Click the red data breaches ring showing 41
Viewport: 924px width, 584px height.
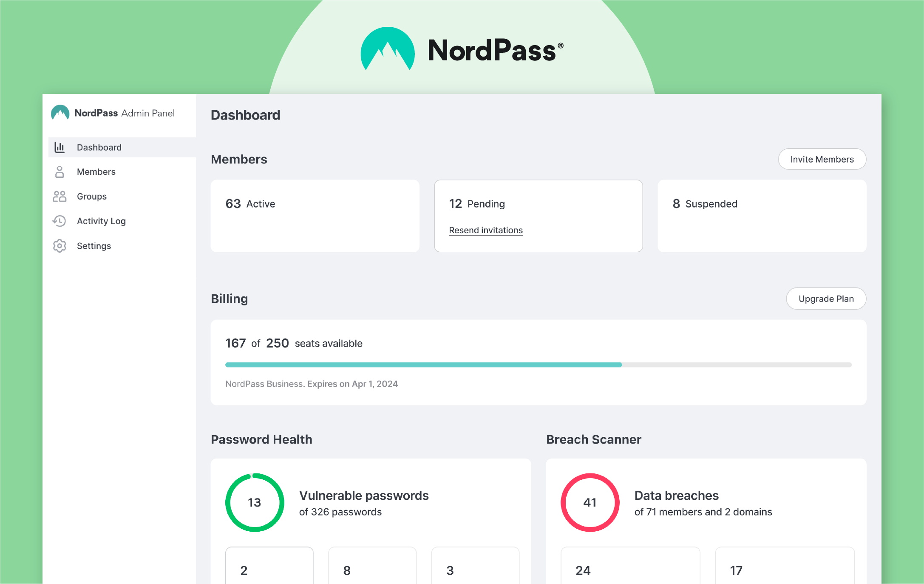[x=590, y=503]
